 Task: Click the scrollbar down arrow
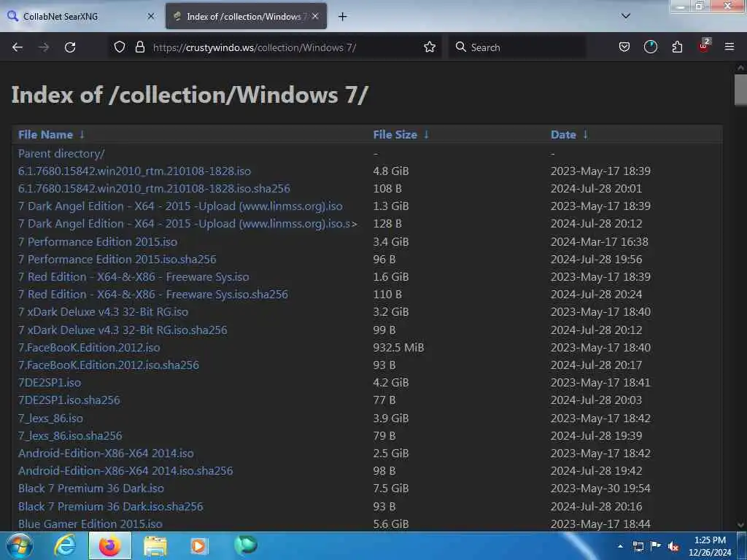click(x=740, y=525)
